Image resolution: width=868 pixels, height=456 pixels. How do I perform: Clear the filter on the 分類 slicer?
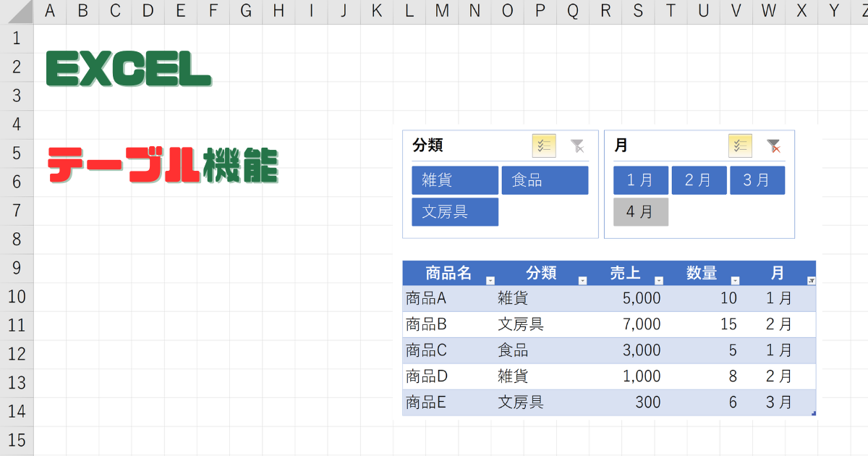tap(576, 145)
